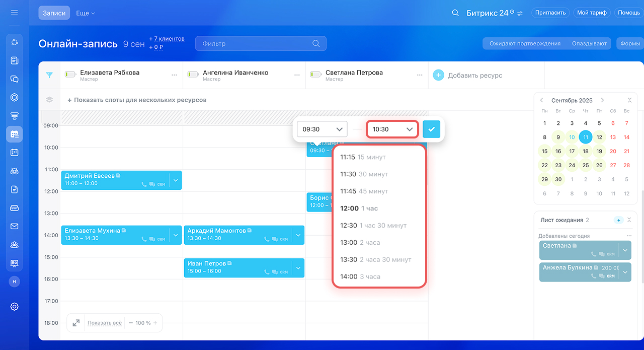Confirm time with the blue checkmark button
Image resolution: width=644 pixels, height=350 pixels.
[x=431, y=129]
